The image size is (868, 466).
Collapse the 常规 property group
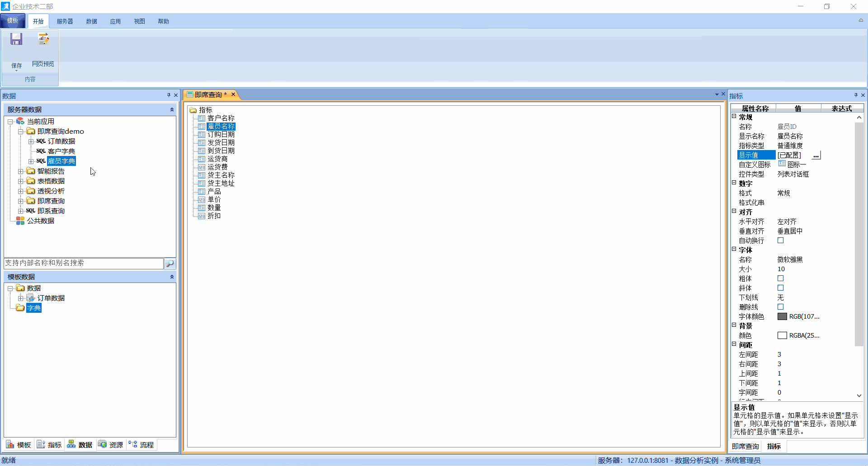point(734,117)
